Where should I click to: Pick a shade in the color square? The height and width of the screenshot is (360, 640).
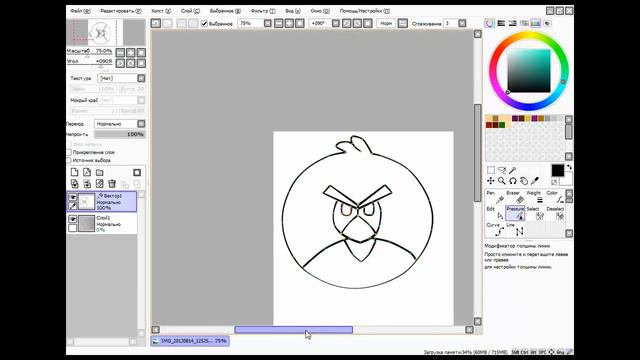[529, 71]
